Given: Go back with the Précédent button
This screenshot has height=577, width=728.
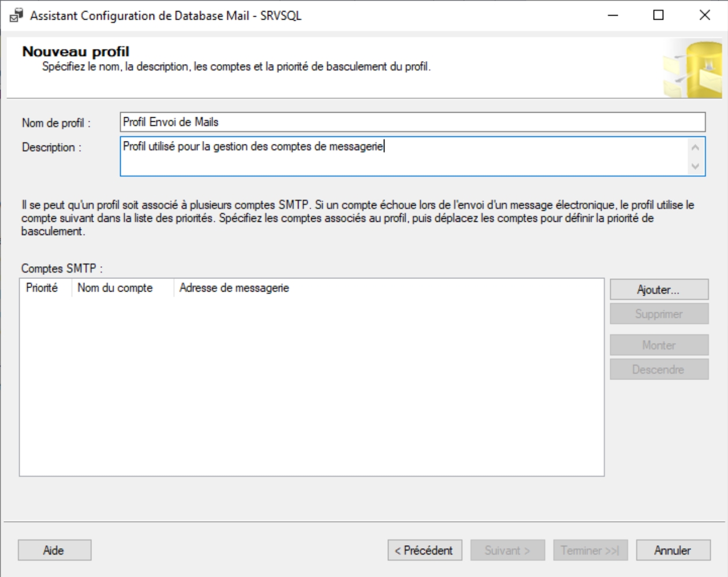Looking at the screenshot, I should coord(424,550).
